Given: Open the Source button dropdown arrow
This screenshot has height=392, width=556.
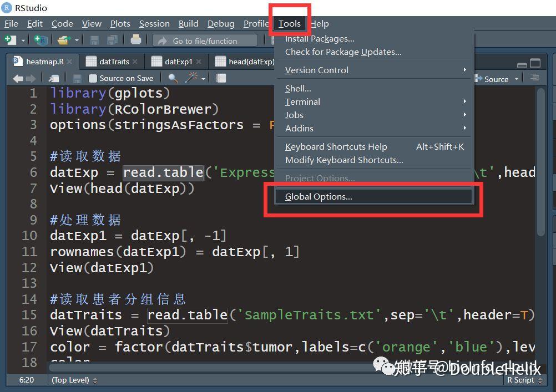Looking at the screenshot, I should tap(516, 79).
